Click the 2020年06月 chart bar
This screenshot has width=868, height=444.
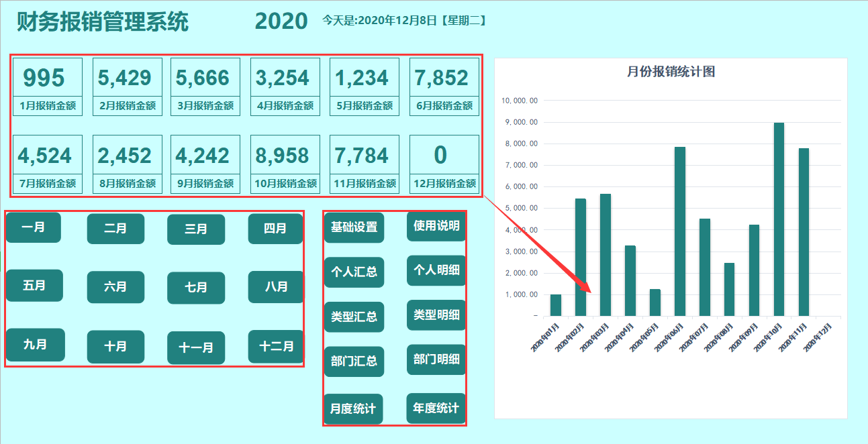pos(680,231)
